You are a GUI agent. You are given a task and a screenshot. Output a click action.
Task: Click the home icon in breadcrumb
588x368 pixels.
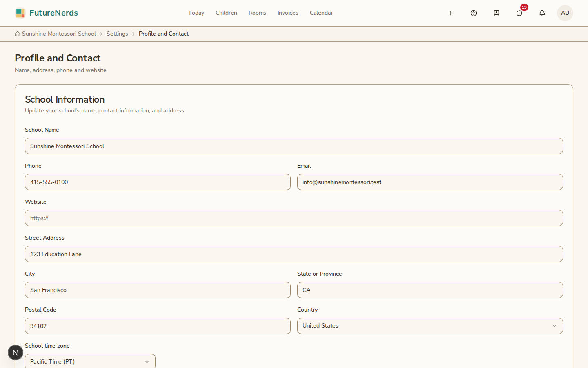18,34
